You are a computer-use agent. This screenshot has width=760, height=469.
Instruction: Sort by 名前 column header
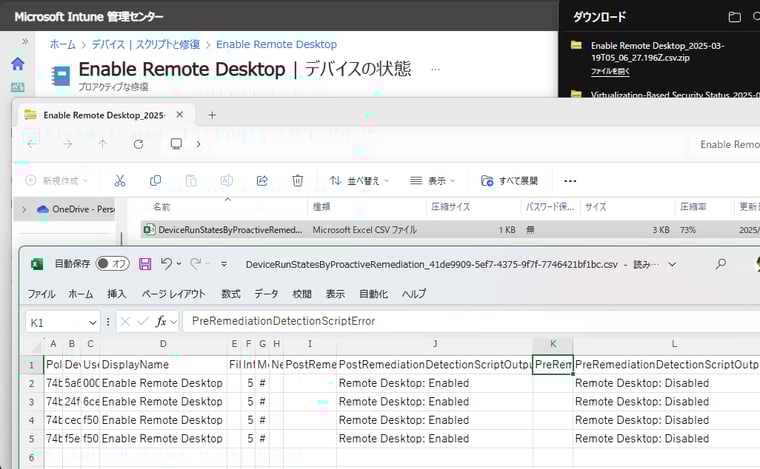(x=161, y=207)
